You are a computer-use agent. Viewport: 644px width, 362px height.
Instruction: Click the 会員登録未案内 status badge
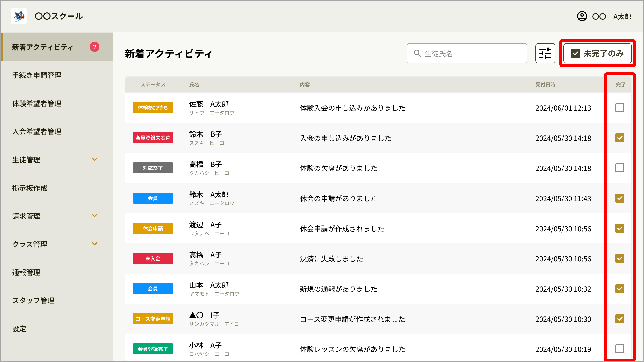pos(153,138)
